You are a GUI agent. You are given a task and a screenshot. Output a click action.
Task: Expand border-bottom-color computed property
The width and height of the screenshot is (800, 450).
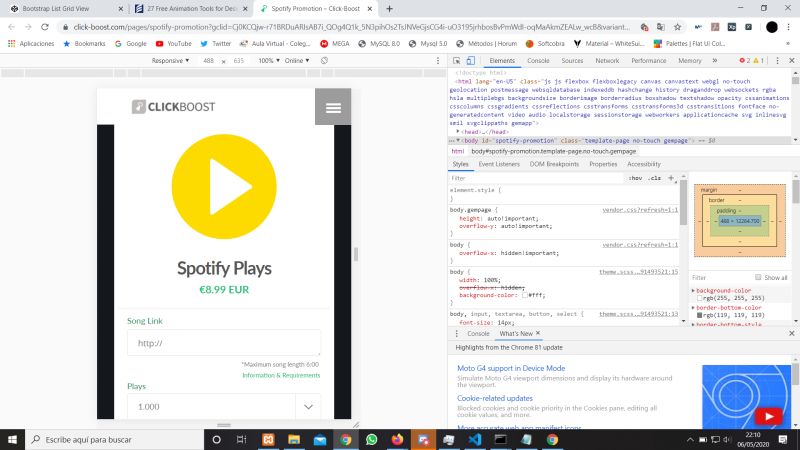point(693,308)
